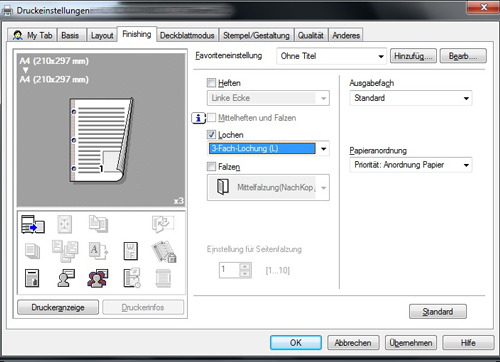Increase Seitenfalzung value with up arrow

point(245,266)
